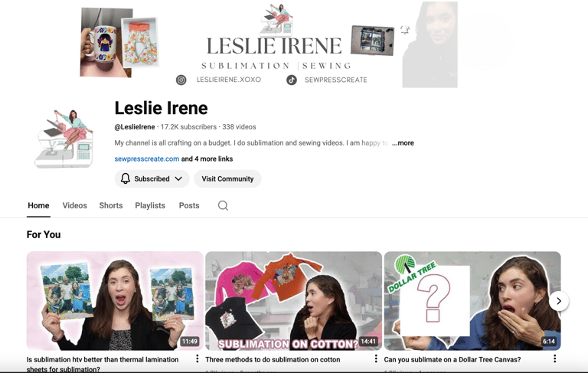Open options menu for Dollar Tree Canvas video

[x=554, y=358]
